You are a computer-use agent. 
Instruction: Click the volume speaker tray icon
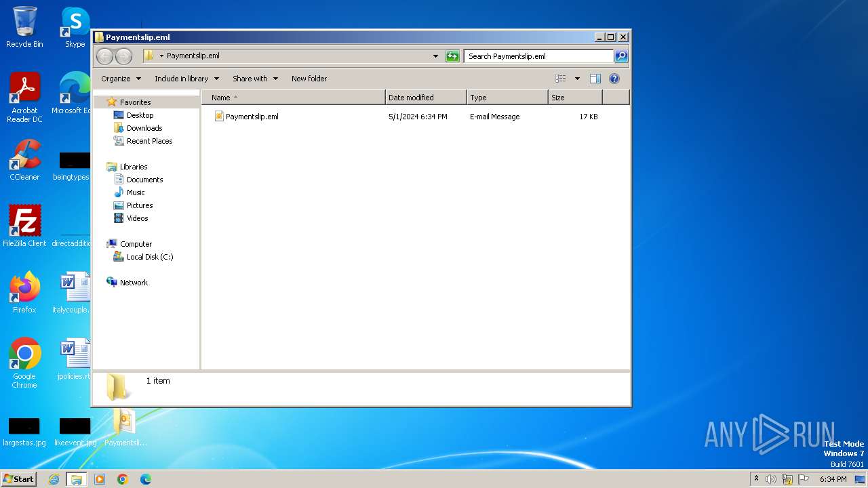(771, 479)
